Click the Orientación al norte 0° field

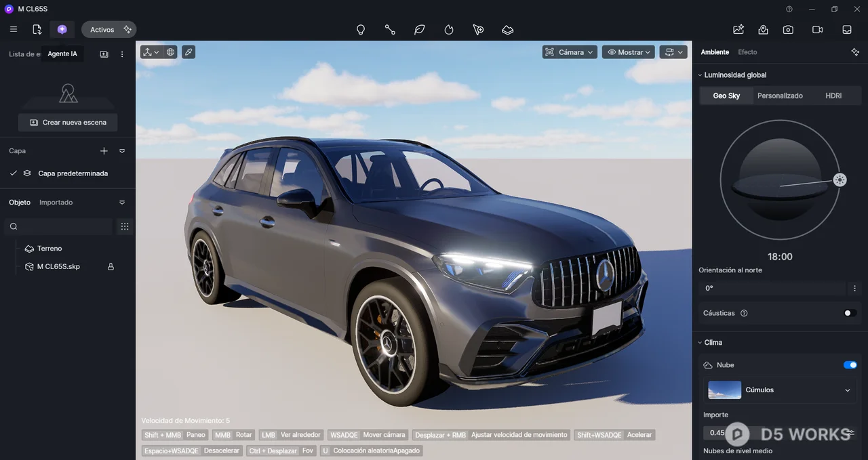click(772, 288)
